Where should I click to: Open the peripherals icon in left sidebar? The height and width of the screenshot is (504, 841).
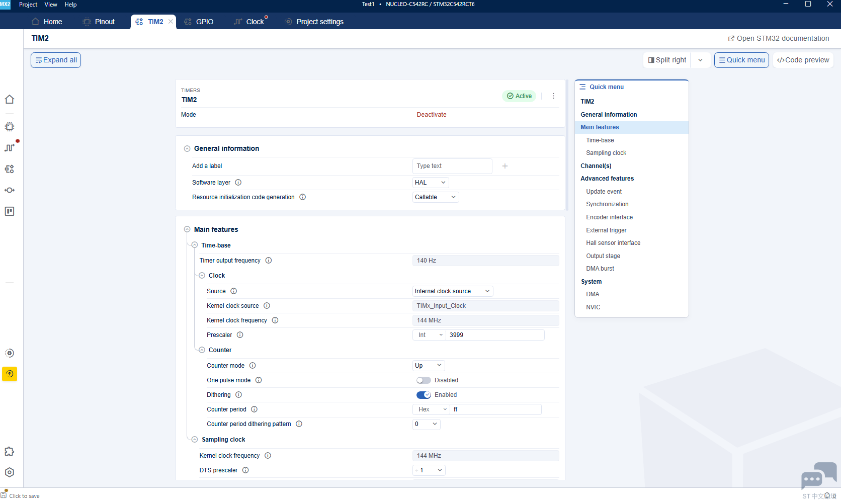coord(10,169)
